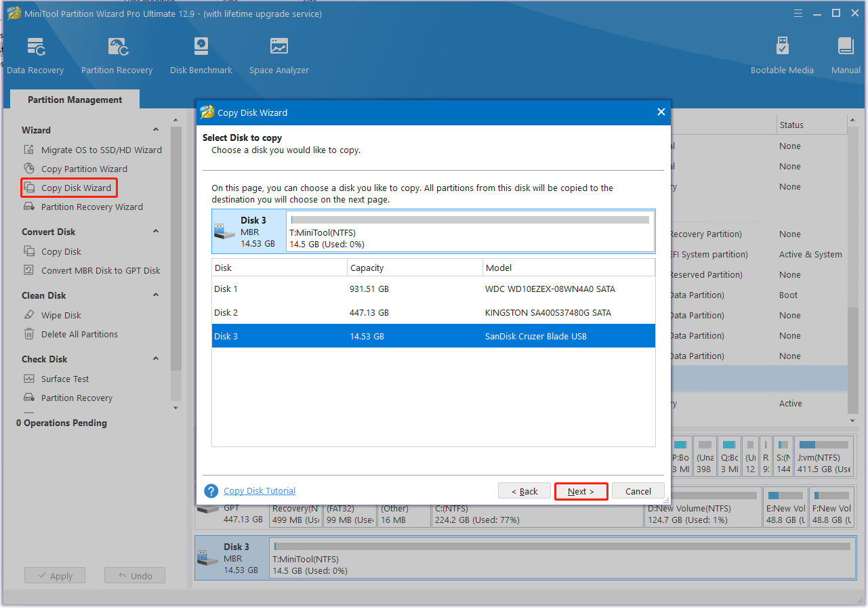The width and height of the screenshot is (868, 609).
Task: Click T:MiniTool(NTFS) partition in wizard preview
Action: point(470,232)
